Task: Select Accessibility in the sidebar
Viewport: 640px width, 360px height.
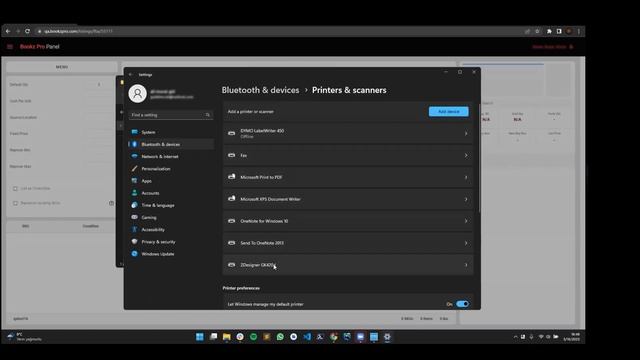Action: pos(171,229)
